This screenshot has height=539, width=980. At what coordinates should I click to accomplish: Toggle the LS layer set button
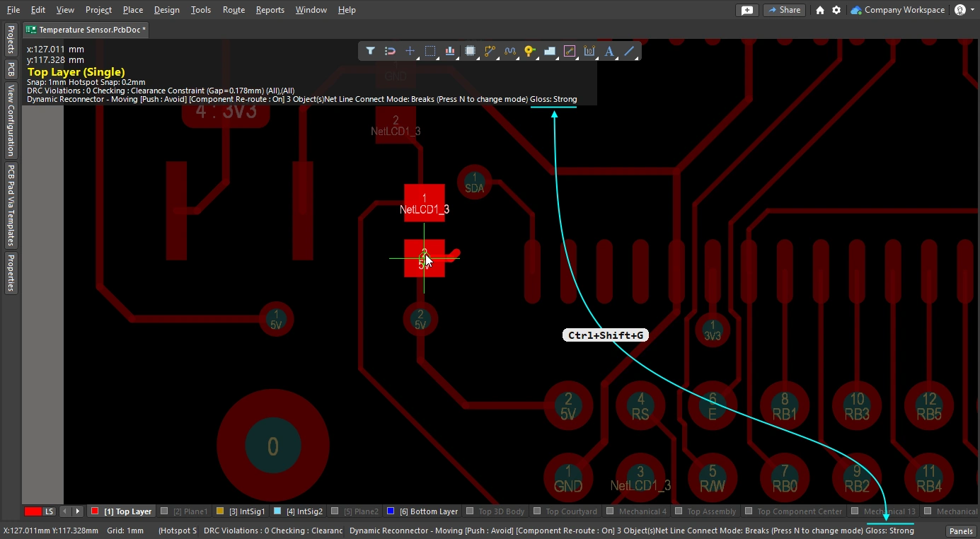(x=50, y=511)
